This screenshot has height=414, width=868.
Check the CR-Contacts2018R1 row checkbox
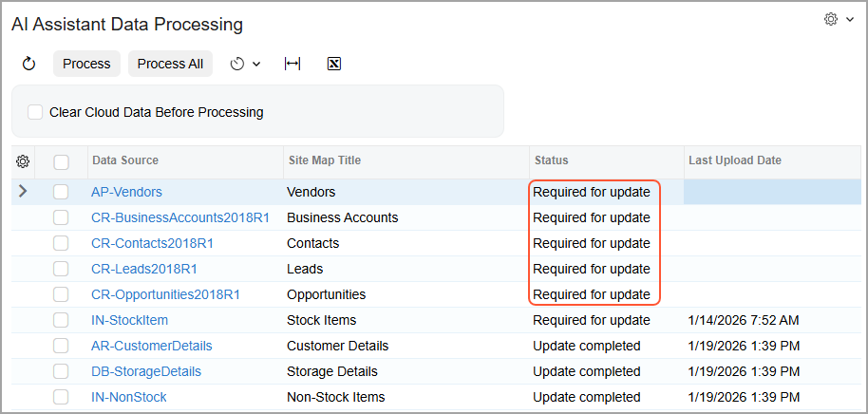61,243
